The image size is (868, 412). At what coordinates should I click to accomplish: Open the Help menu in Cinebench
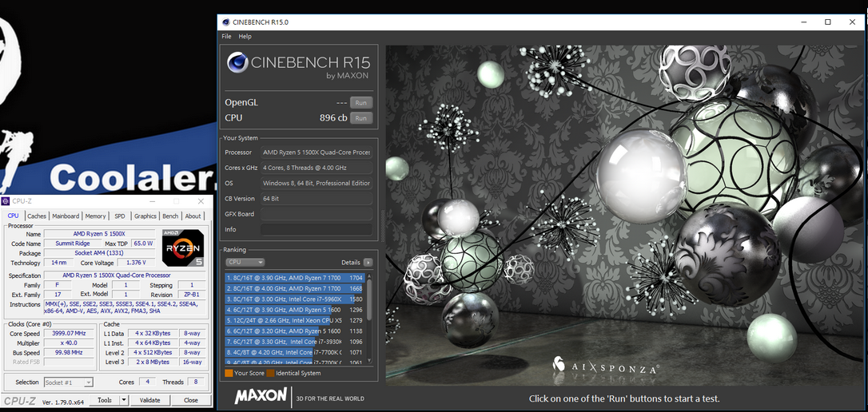pyautogui.click(x=245, y=37)
